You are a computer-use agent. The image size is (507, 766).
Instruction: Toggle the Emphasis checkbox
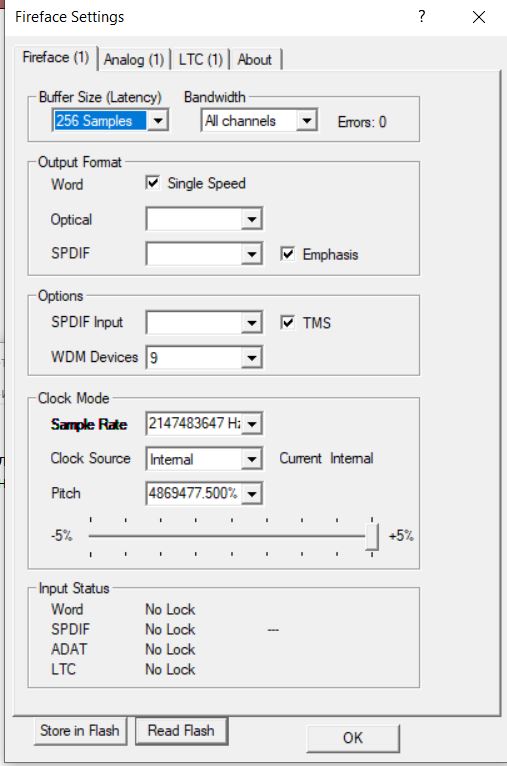pyautogui.click(x=288, y=254)
